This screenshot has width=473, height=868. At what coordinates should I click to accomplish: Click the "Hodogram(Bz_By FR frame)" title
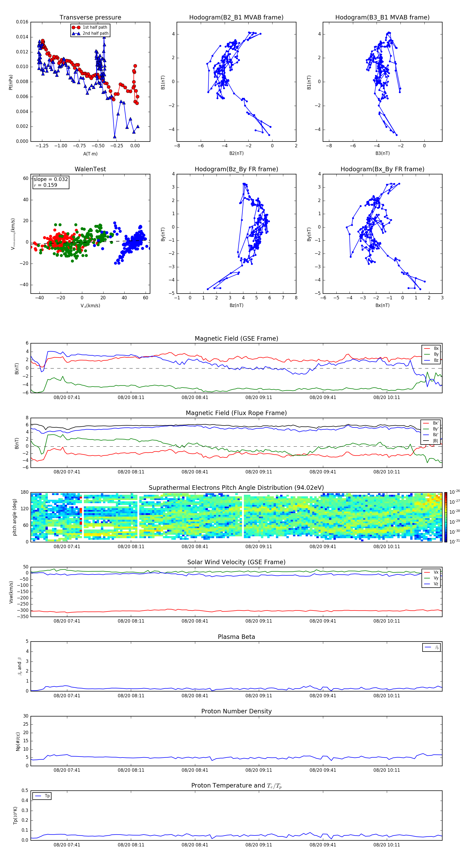[236, 169]
